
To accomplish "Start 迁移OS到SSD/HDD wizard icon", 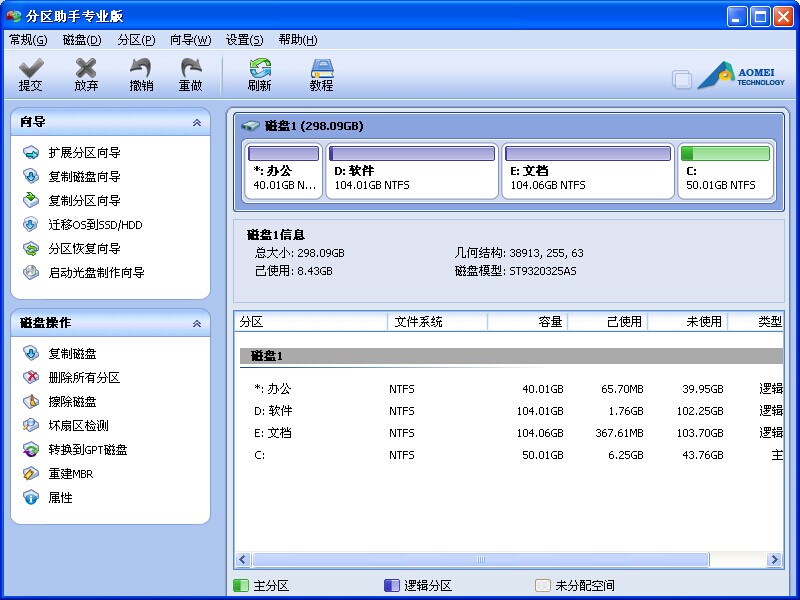I will 31,224.
